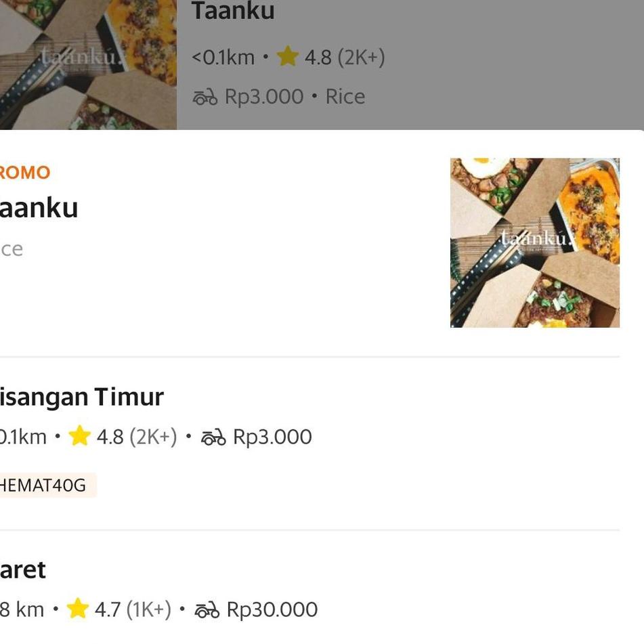
Task: Click the Taanku title in the bottom sheet
Action: 39,208
